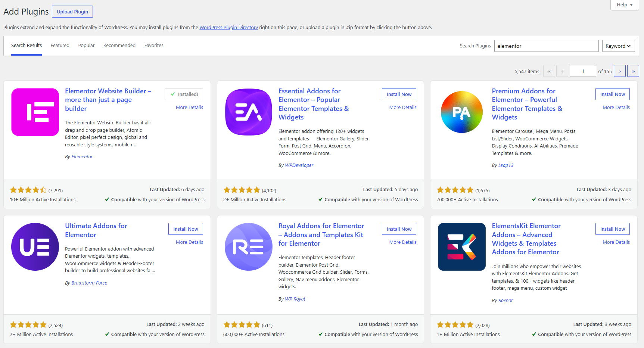The width and height of the screenshot is (644, 348).
Task: Jump to the last page of results
Action: coord(633,71)
